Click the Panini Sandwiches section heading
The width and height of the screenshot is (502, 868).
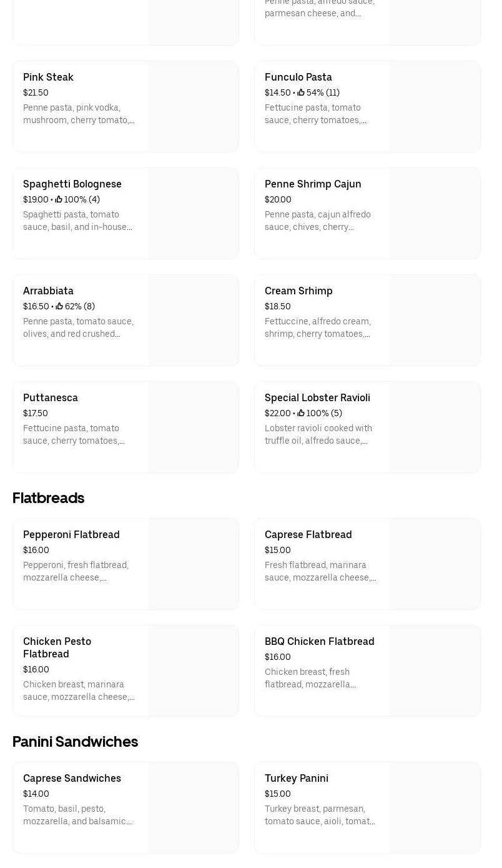(76, 742)
